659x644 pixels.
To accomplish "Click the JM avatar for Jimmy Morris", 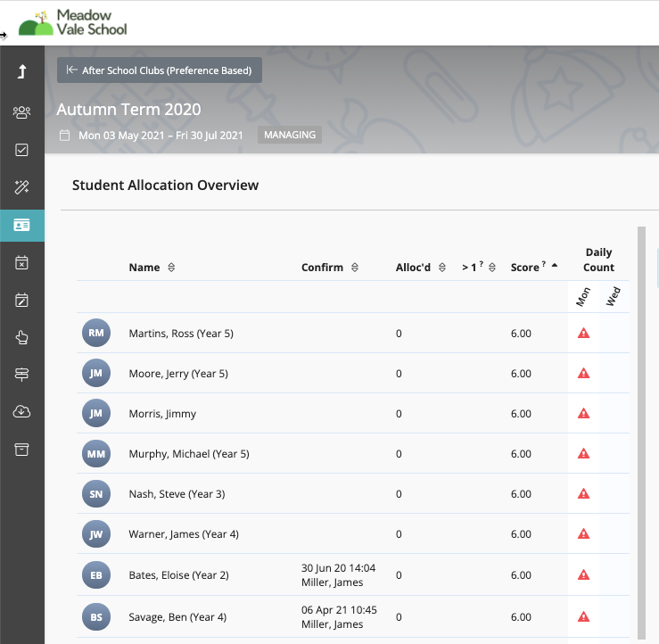I will (x=96, y=413).
